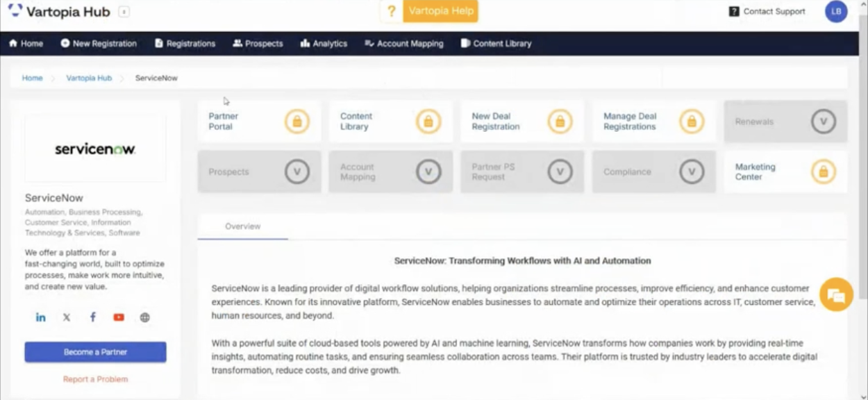This screenshot has width=868, height=400.
Task: Open Content Library in navigation bar
Action: pyautogui.click(x=496, y=43)
